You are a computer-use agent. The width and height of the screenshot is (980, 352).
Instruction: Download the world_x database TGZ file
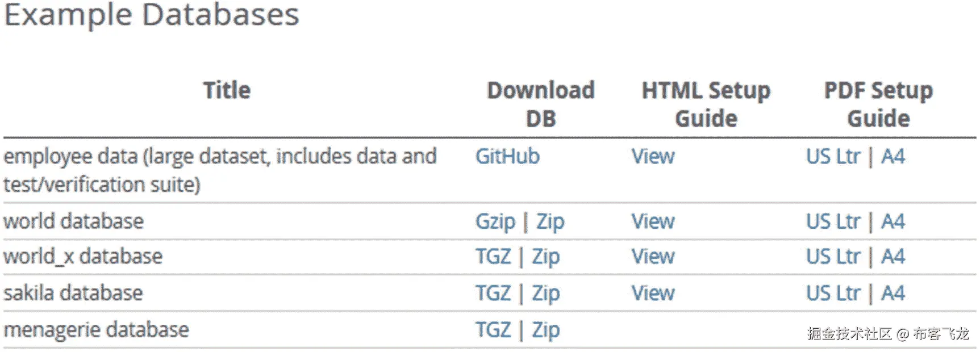pyautogui.click(x=493, y=257)
